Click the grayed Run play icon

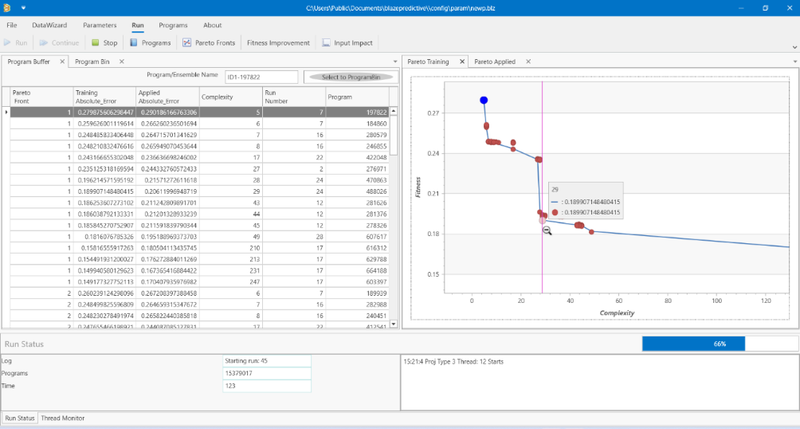[x=8, y=43]
